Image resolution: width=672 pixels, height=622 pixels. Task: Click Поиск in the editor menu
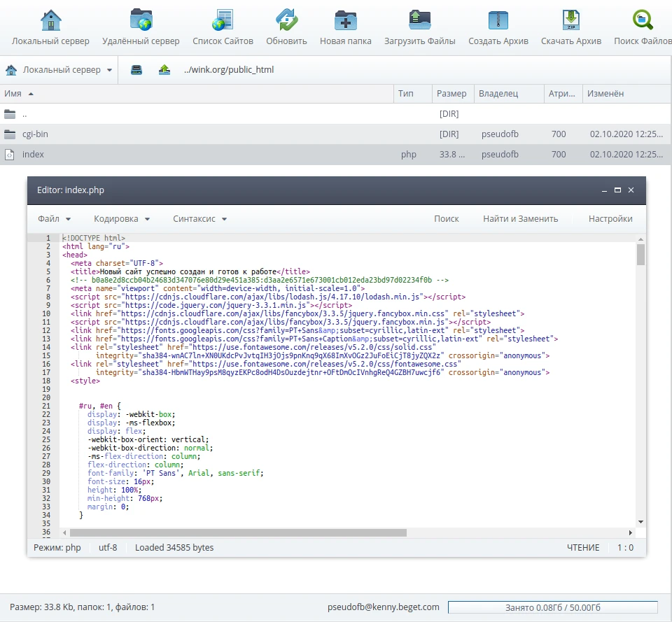pos(446,219)
